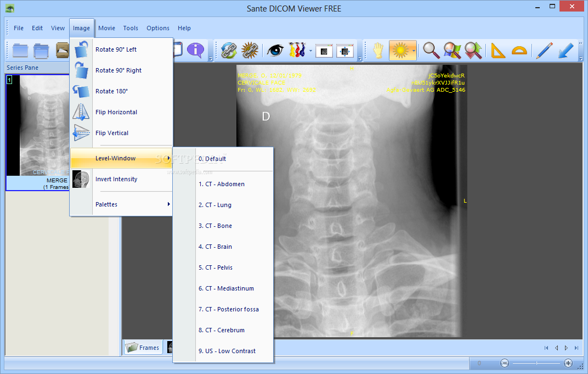Open the palettes icon dropdown arrow
The height and width of the screenshot is (374, 588).
(x=310, y=51)
